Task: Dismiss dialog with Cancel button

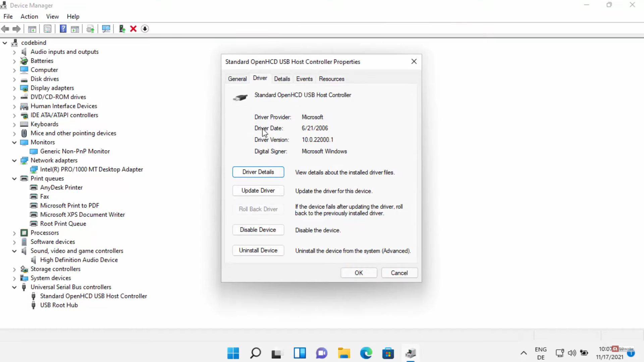Action: [x=399, y=273]
